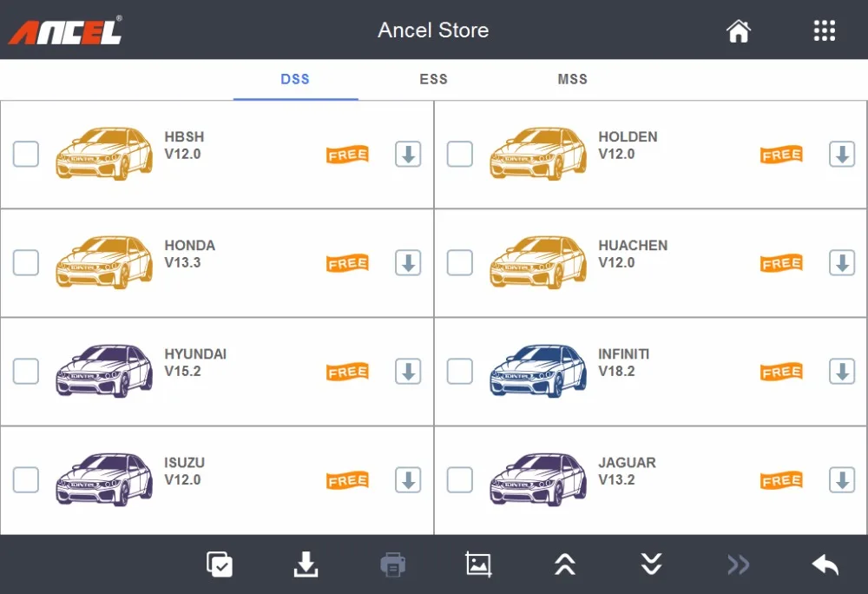Click the back arrow icon
The image size is (868, 594).
pos(825,564)
